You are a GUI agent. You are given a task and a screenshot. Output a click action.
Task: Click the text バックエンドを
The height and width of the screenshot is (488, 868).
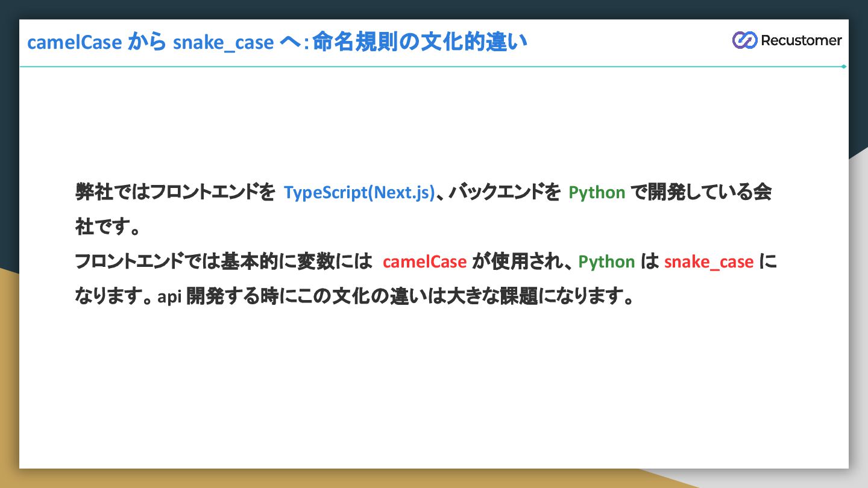(505, 193)
